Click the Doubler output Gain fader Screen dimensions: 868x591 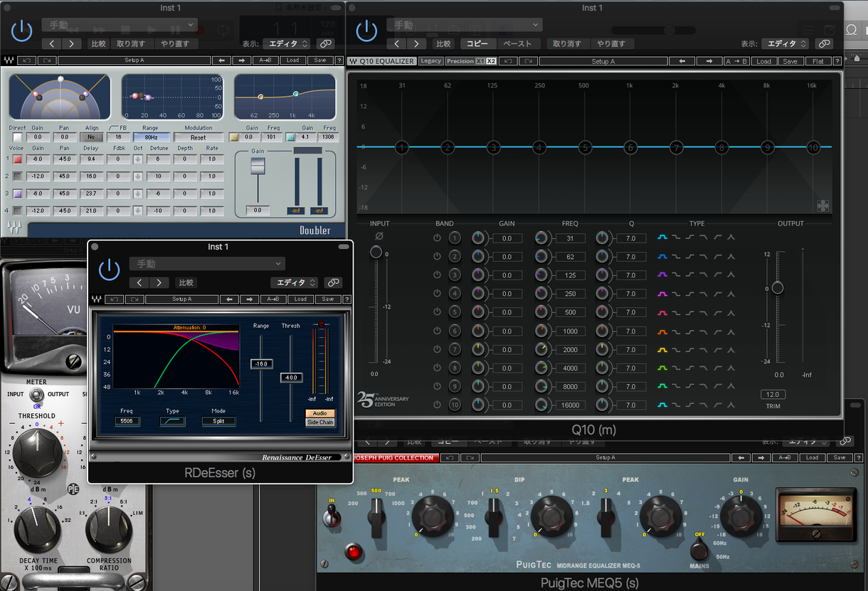coord(258,166)
